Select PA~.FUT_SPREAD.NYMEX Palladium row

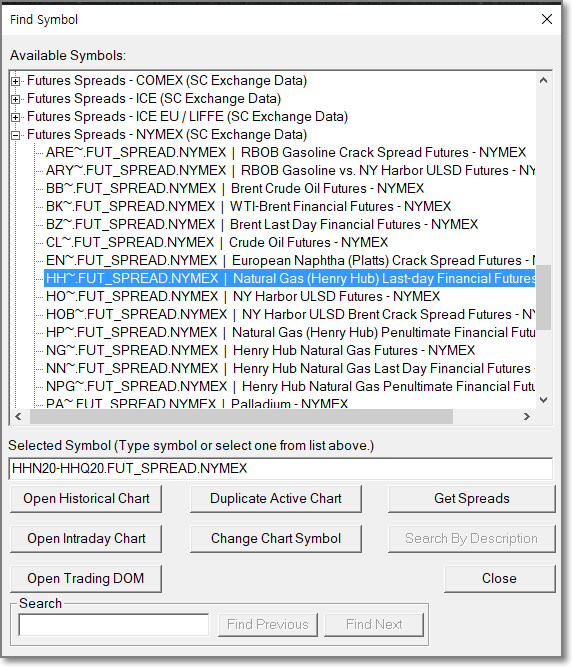197,403
